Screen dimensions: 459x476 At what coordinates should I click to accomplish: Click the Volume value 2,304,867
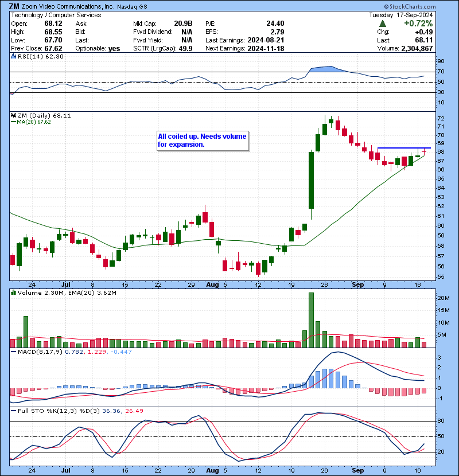pyautogui.click(x=417, y=49)
